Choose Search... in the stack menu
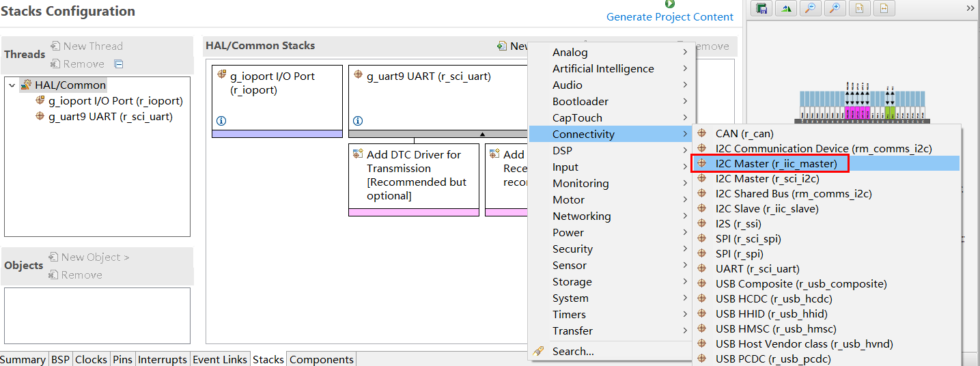Viewport: 980px width, 366px height. (x=612, y=351)
